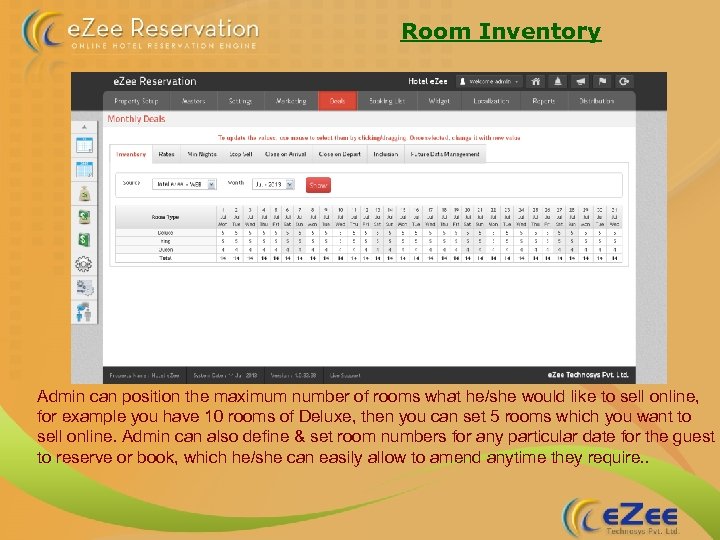Click the Hotel eZee property name

tap(428, 81)
